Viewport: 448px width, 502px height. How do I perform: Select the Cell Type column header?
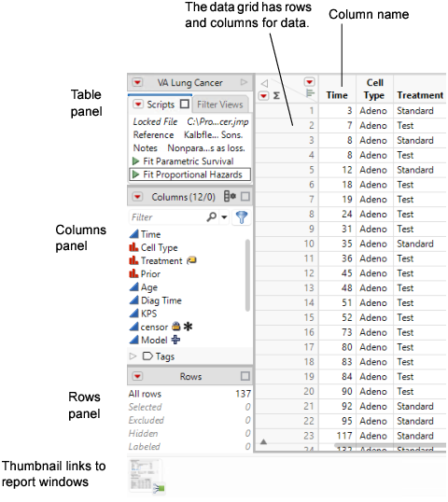pos(374,89)
